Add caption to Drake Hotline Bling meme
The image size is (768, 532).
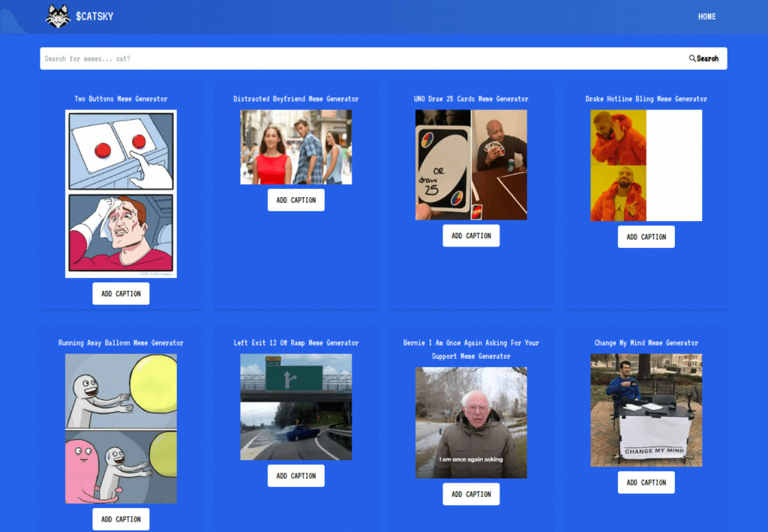pyautogui.click(x=646, y=237)
